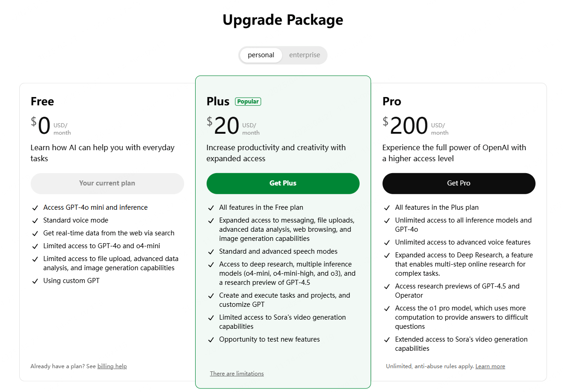Click the $200 Pro price
The width and height of the screenshot is (563, 392).
(405, 126)
